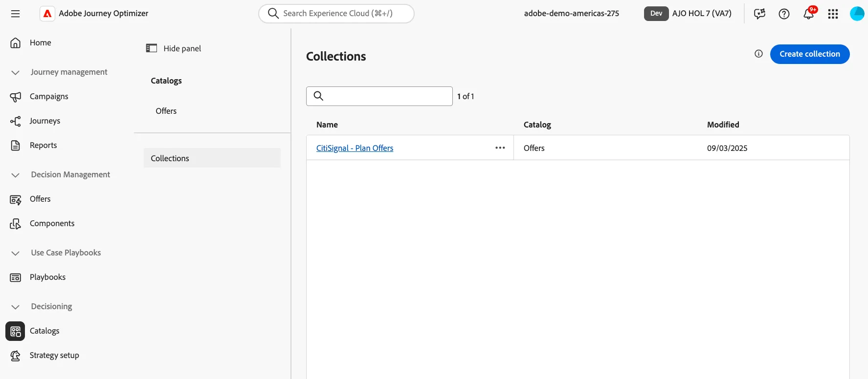Select Collections in the side panel
Screen dimensions: 868x379
click(x=212, y=158)
